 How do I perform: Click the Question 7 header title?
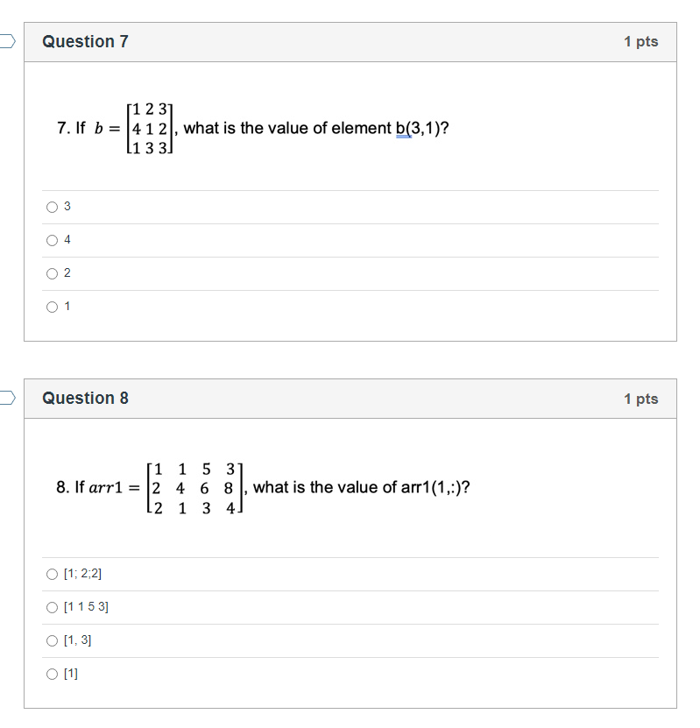point(85,41)
